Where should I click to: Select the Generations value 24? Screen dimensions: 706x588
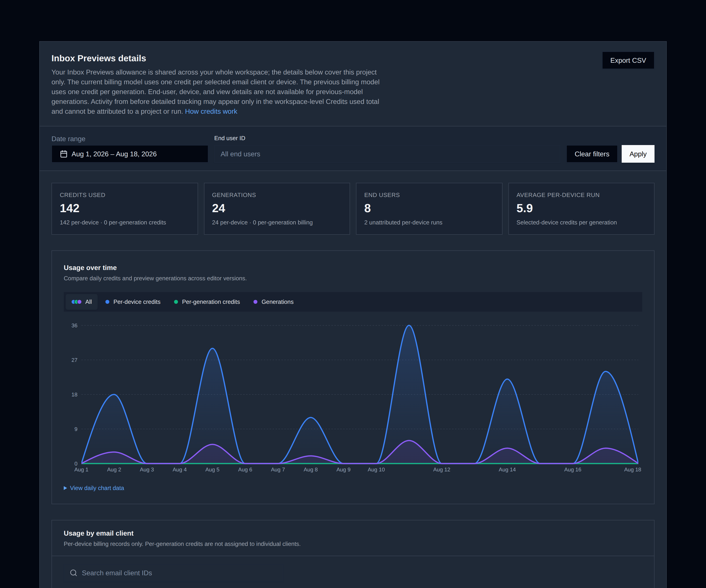pyautogui.click(x=218, y=208)
